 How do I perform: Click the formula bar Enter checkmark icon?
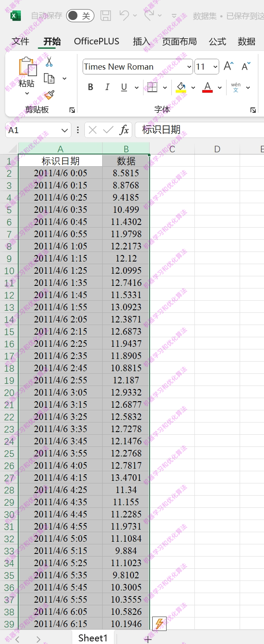[108, 130]
